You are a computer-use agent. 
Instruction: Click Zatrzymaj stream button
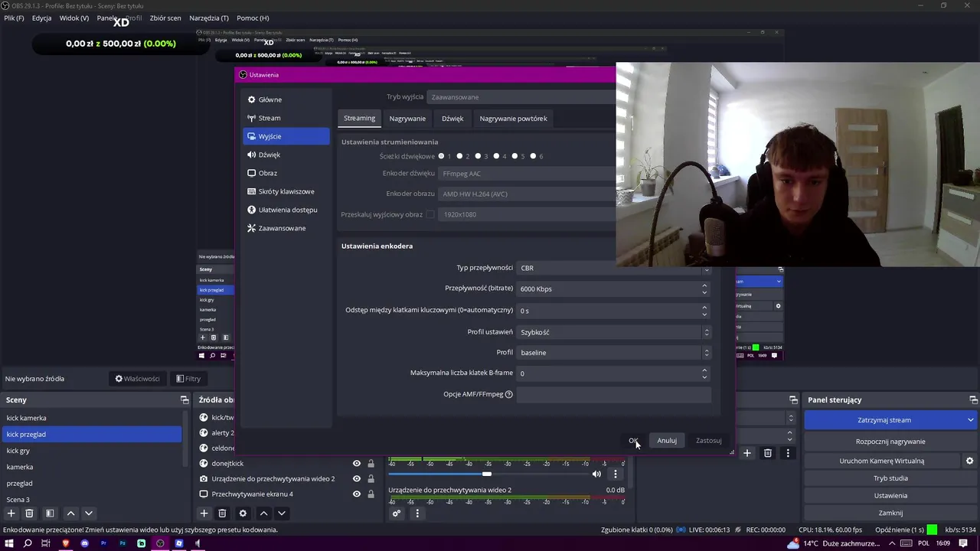(x=884, y=420)
